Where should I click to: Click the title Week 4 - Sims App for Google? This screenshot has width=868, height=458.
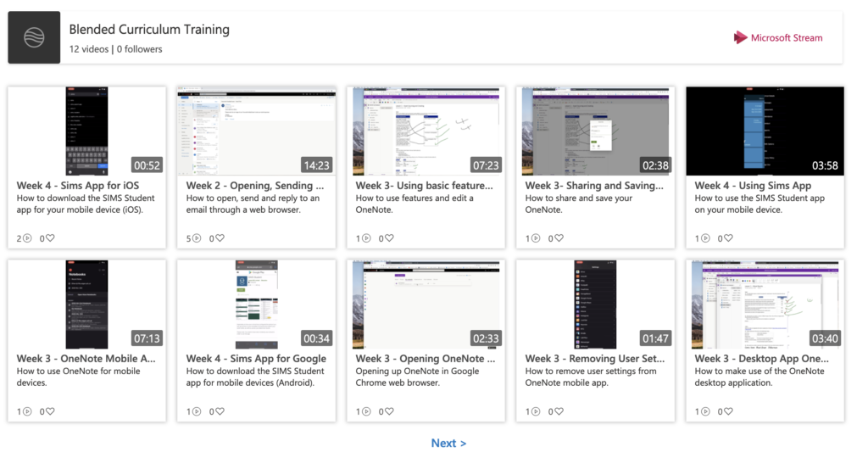coord(256,358)
